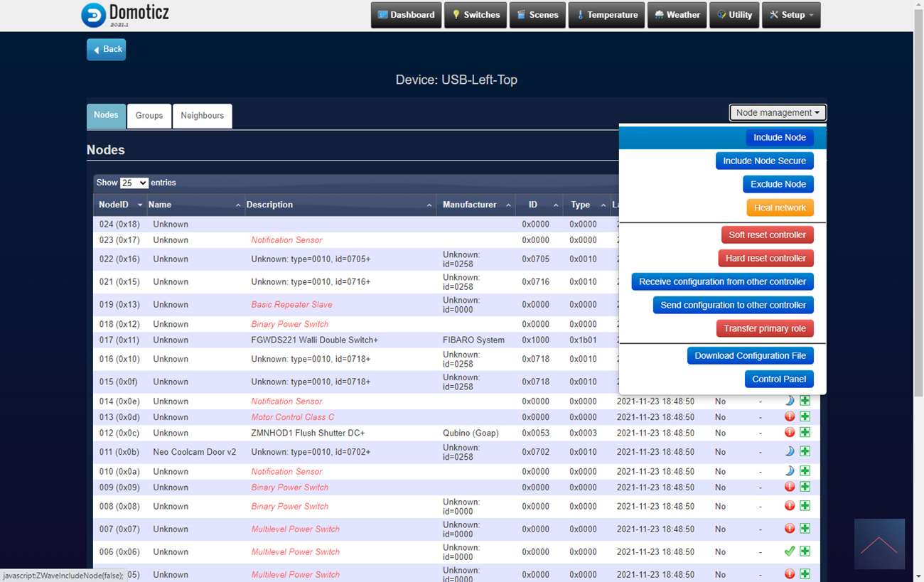Open the Node management dropdown

click(777, 113)
